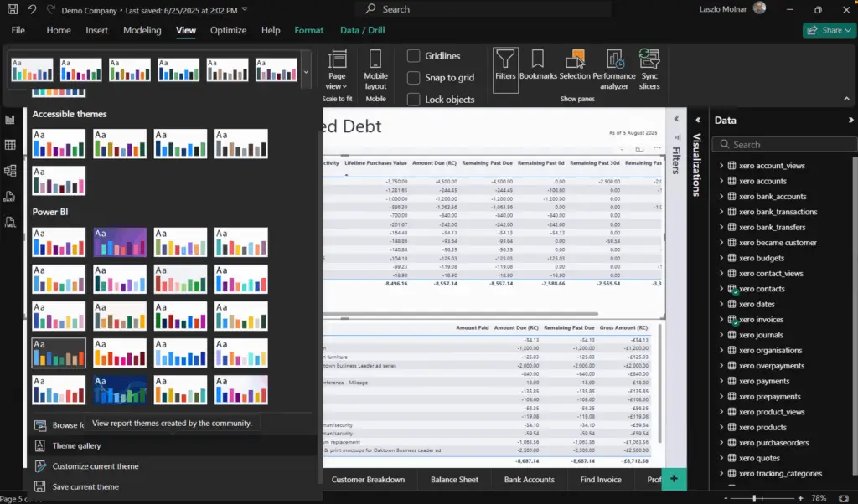The width and height of the screenshot is (858, 504).
Task: Switch to Report view in left sidebar
Action: [10, 120]
